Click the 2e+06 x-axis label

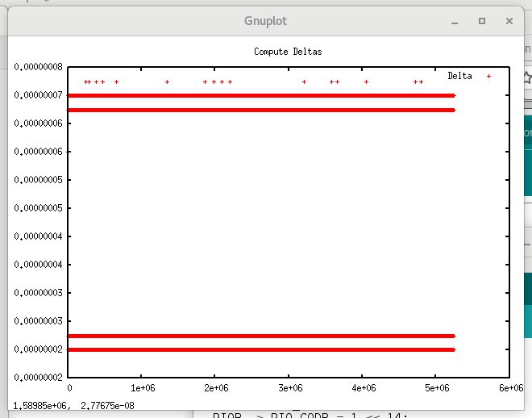(x=216, y=388)
